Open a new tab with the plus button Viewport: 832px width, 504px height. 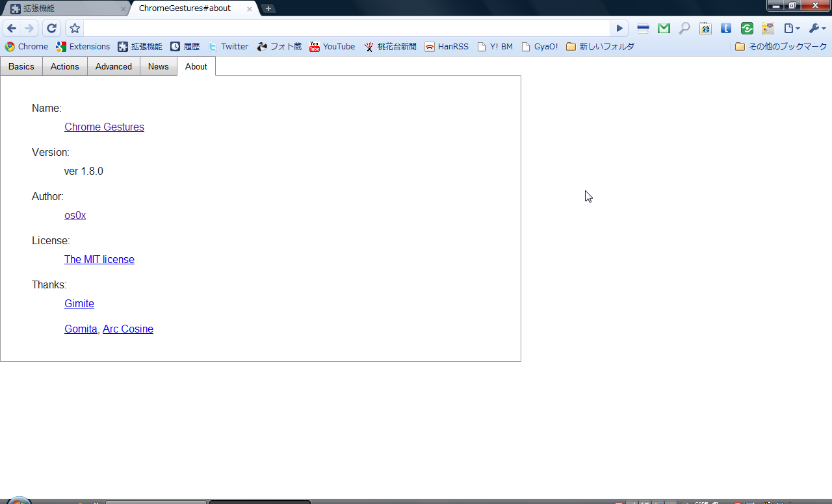(268, 8)
